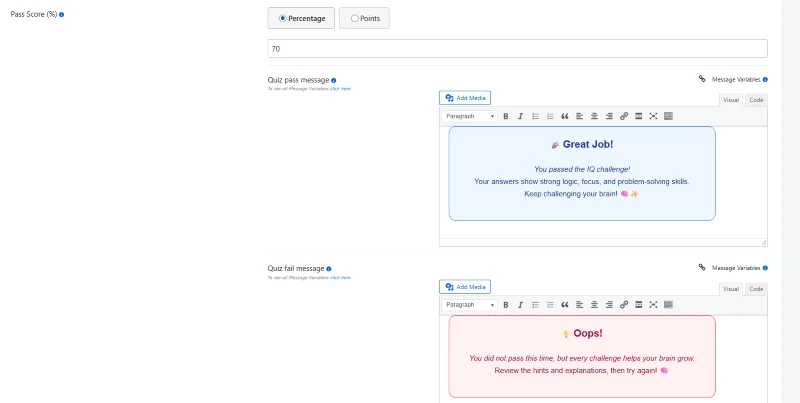Image resolution: width=800 pixels, height=403 pixels.
Task: Click 'Keep challenging your brain!' line
Action: (582, 194)
